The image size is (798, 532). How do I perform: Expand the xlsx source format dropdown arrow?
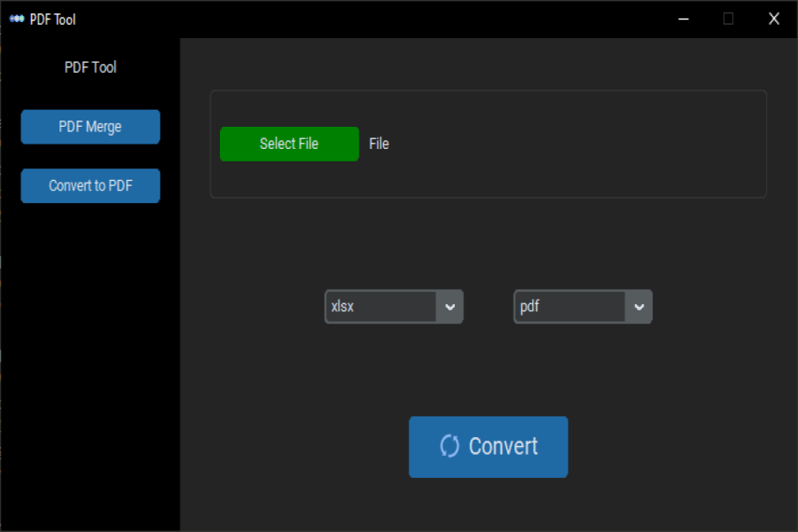[x=450, y=307]
